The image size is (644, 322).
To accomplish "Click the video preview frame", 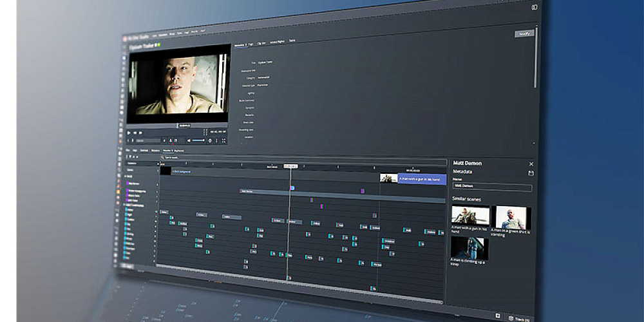I will tap(179, 84).
